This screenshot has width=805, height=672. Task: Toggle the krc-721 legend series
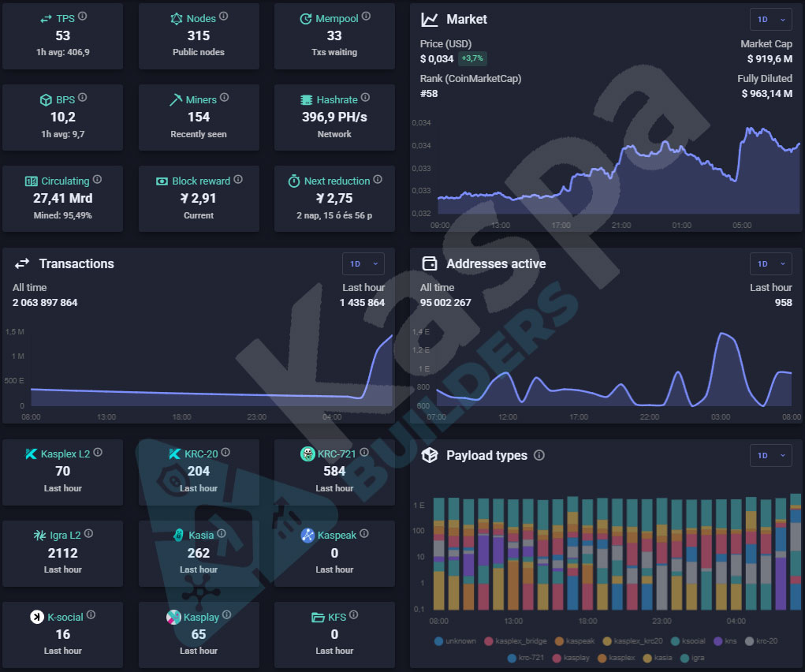tap(526, 658)
